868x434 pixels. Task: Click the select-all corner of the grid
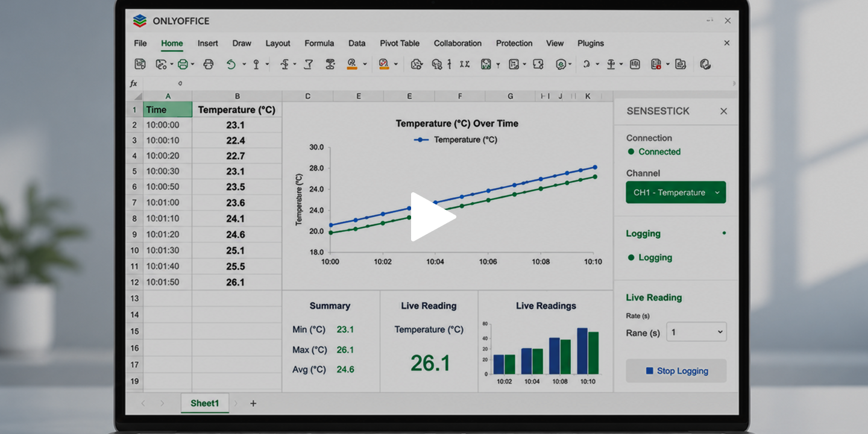click(x=134, y=96)
